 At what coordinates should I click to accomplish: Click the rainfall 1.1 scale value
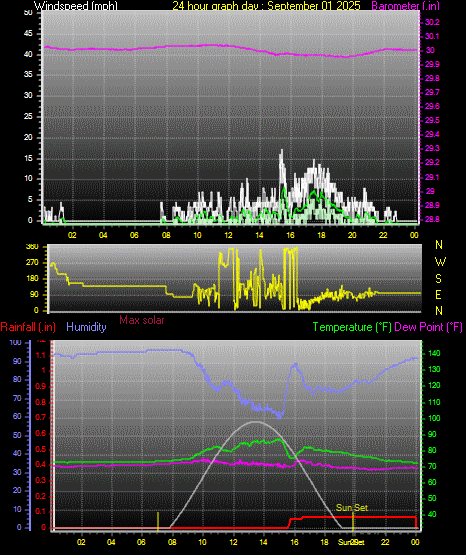coord(41,355)
